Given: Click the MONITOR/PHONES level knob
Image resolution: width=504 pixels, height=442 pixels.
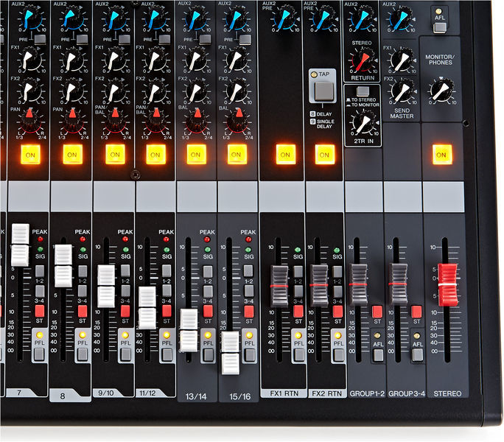Looking at the screenshot, I should pyautogui.click(x=441, y=91).
